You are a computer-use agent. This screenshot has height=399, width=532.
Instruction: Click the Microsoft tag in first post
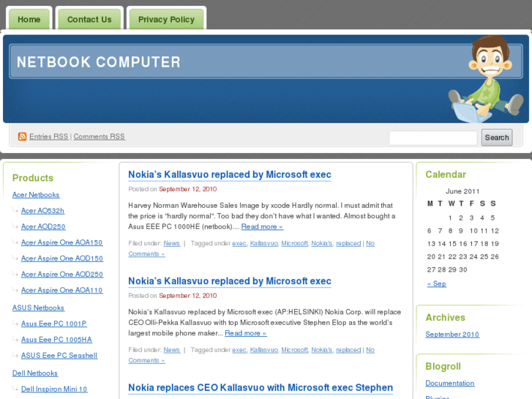pyautogui.click(x=294, y=244)
